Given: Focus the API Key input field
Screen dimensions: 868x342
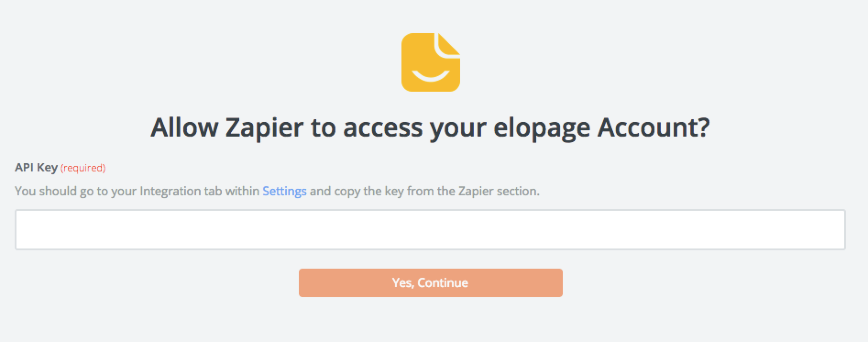Looking at the screenshot, I should pos(430,230).
